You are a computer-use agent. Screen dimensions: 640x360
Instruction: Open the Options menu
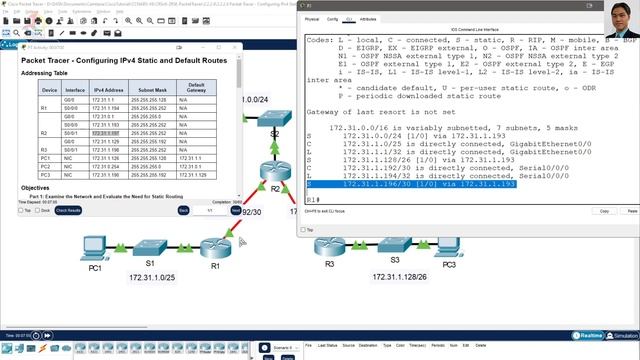(x=32, y=11)
